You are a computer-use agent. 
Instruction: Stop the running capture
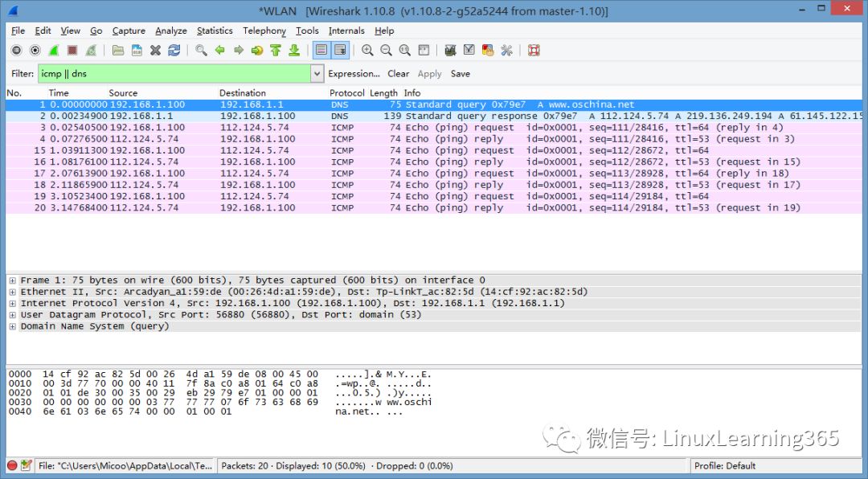[72, 51]
